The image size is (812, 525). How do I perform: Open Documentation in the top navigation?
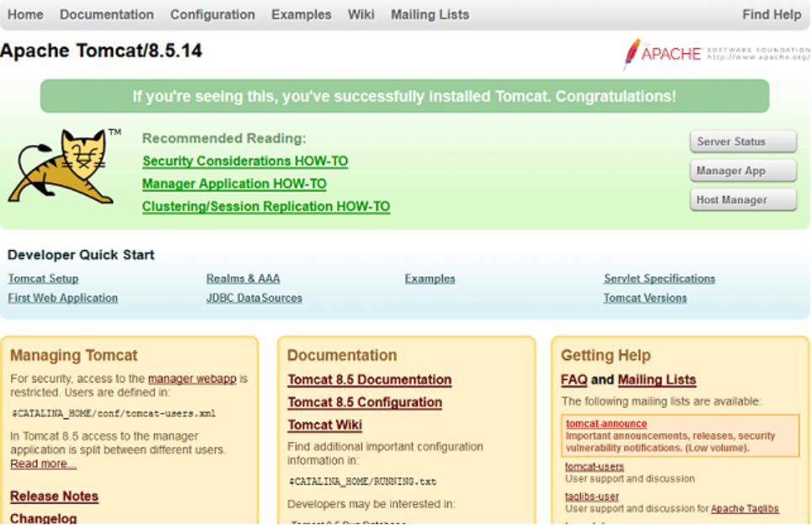tap(107, 14)
